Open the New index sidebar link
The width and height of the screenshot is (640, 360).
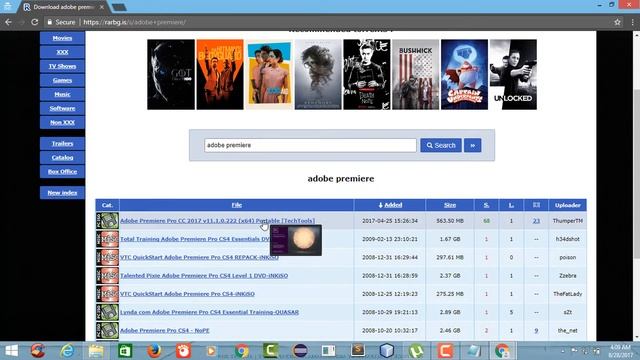[x=62, y=193]
